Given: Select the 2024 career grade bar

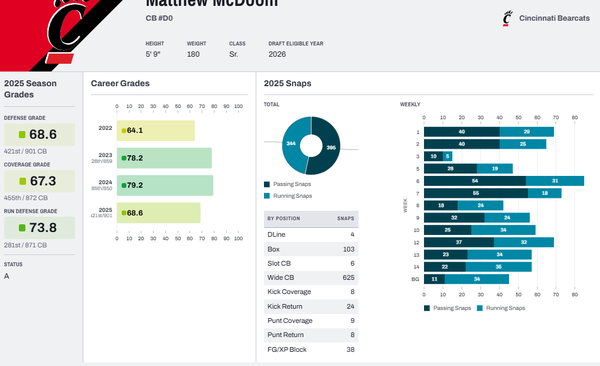Looking at the screenshot, I should point(165,185).
